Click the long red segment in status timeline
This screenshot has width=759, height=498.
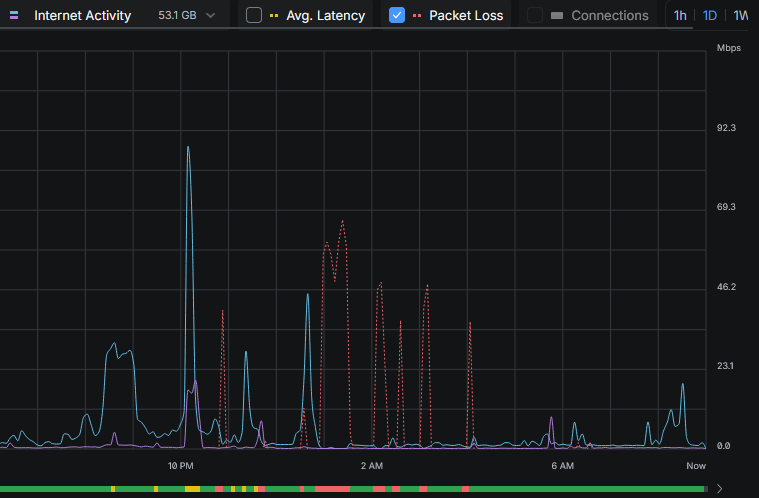(x=332, y=489)
